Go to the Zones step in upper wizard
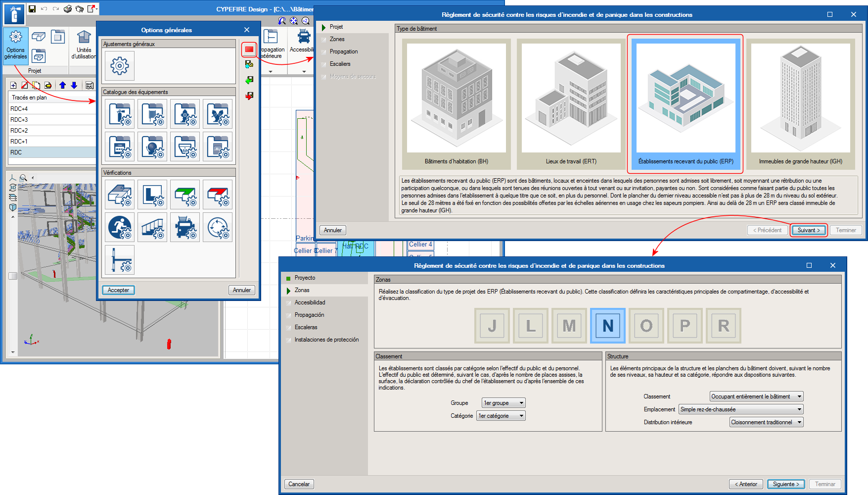This screenshot has width=868, height=495. [x=337, y=39]
